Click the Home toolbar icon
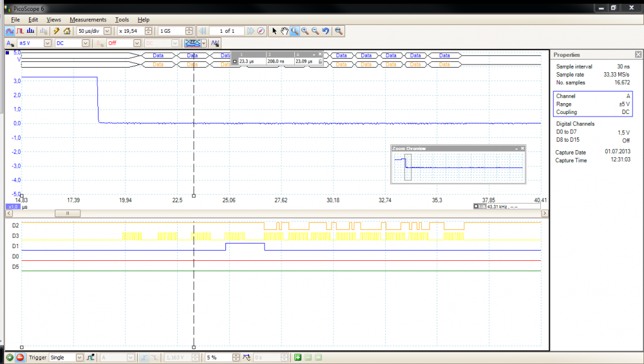This screenshot has height=364, width=644. tap(67, 31)
